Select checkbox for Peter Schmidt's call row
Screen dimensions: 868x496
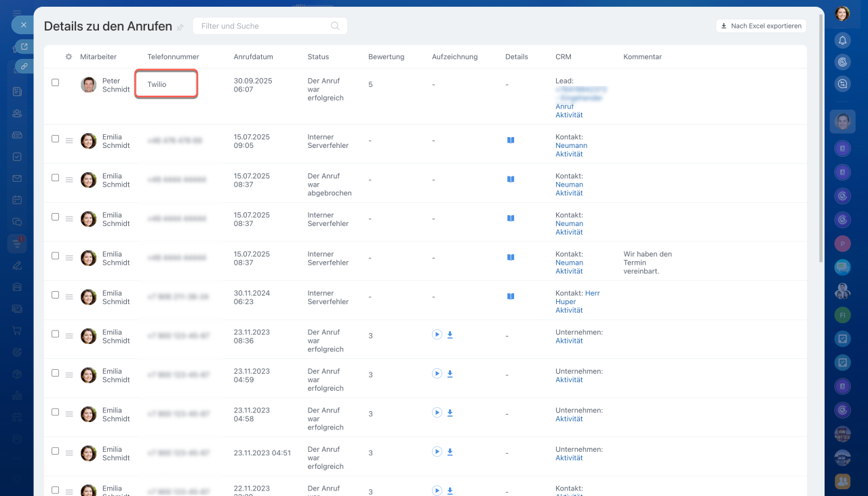[56, 83]
